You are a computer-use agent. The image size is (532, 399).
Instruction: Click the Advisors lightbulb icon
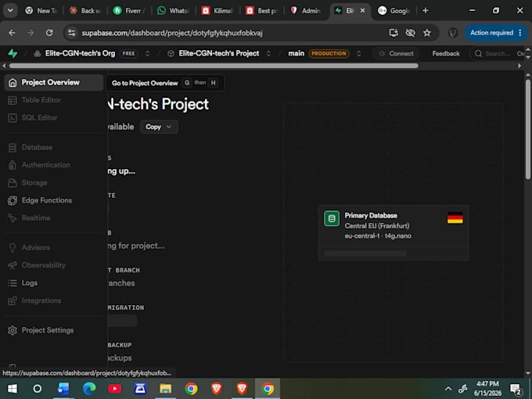tap(13, 248)
